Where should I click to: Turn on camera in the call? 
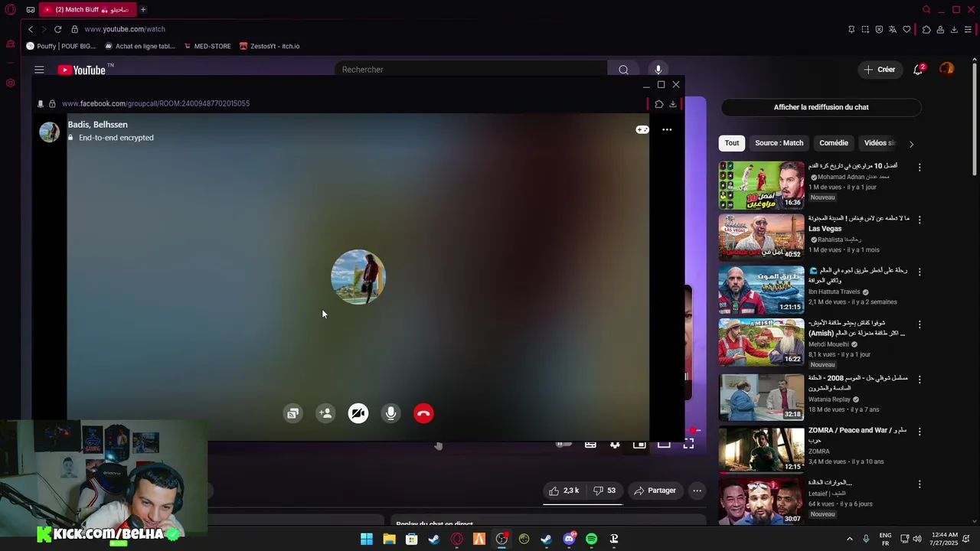point(358,413)
